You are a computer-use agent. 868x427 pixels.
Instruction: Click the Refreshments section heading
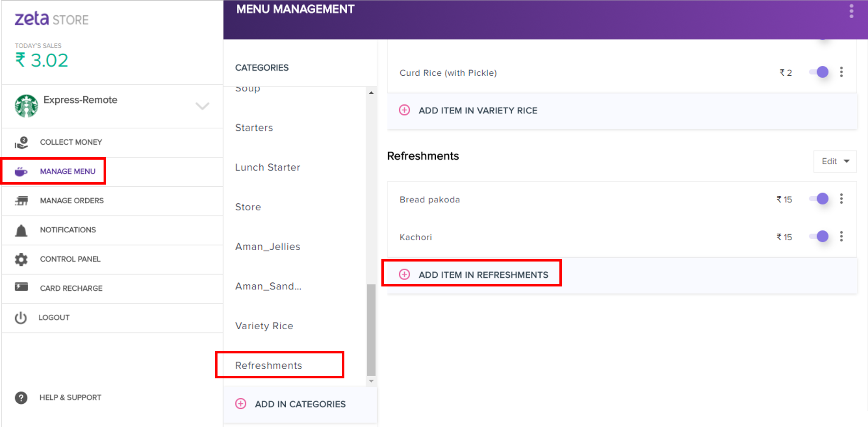tap(423, 156)
